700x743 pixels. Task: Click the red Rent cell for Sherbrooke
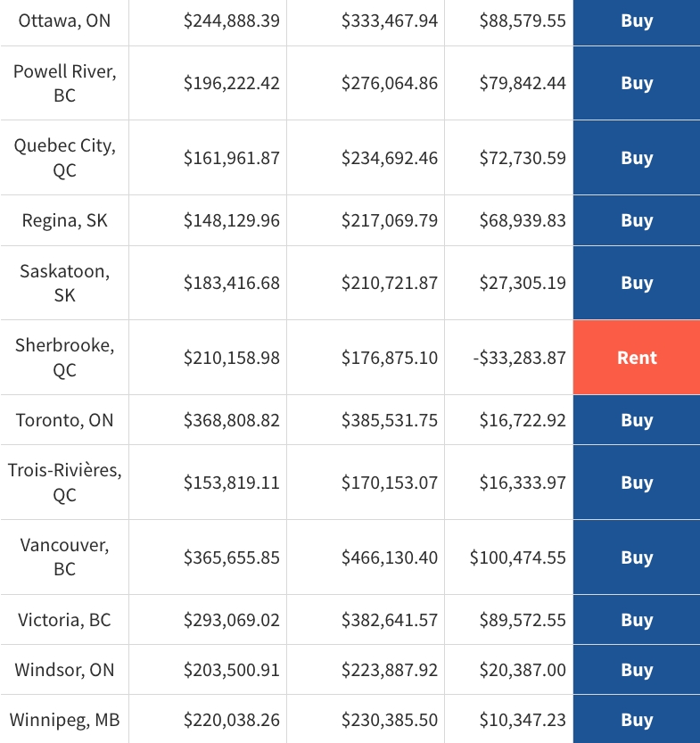[637, 358]
